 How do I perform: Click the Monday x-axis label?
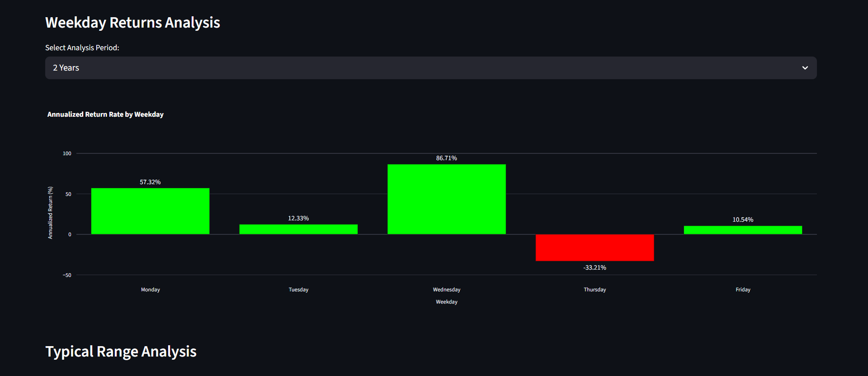(x=150, y=290)
